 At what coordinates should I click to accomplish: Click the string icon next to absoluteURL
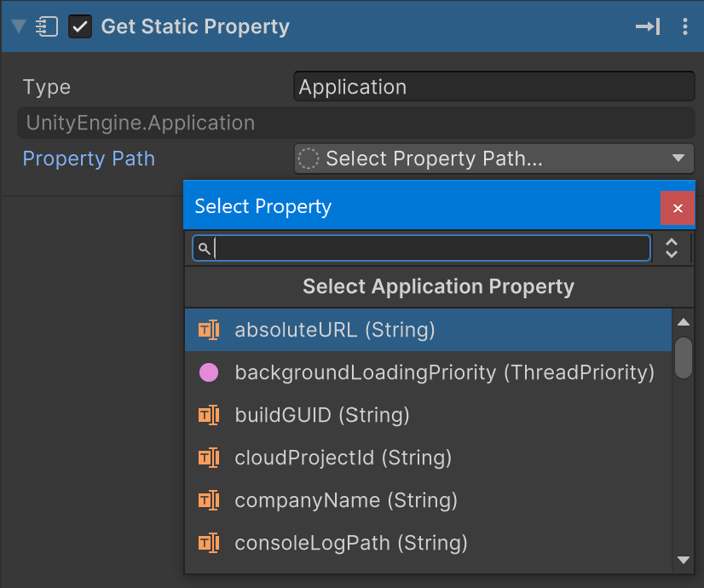(x=209, y=330)
